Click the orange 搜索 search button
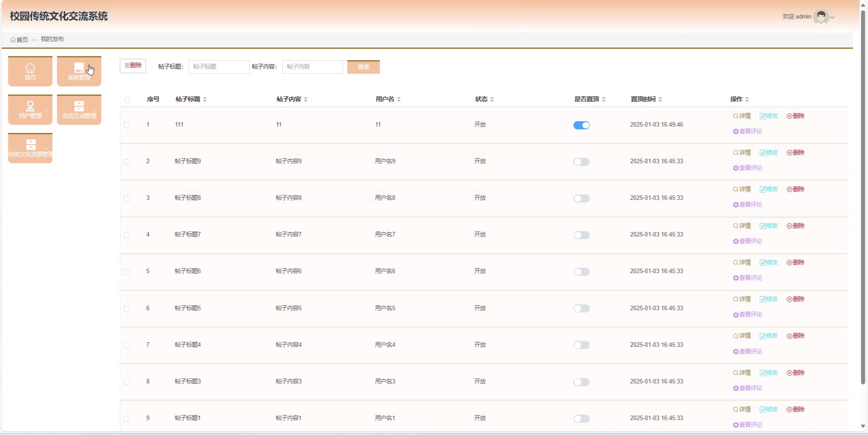868x435 pixels. point(363,67)
